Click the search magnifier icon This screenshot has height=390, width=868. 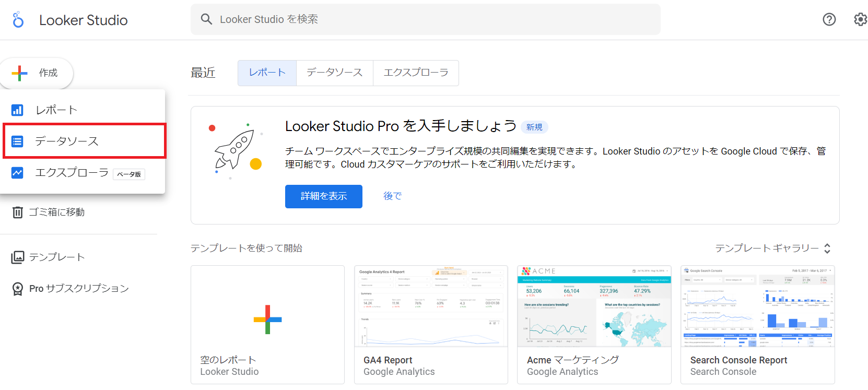(206, 19)
